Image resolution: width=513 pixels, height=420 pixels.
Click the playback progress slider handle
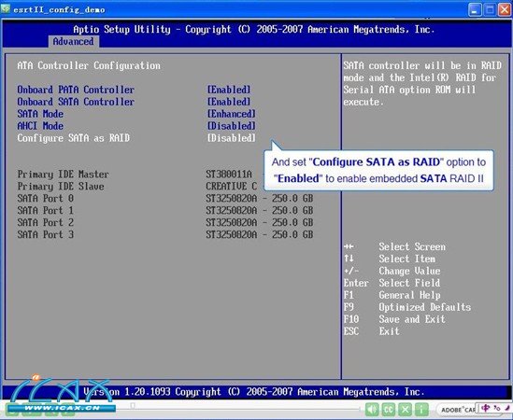pos(133,406)
